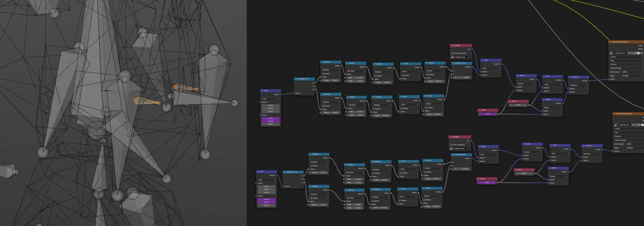The image size is (644, 226).
Task: Clear UVMap_Pup field X in upper UV Map node
Action: [x=469, y=57]
